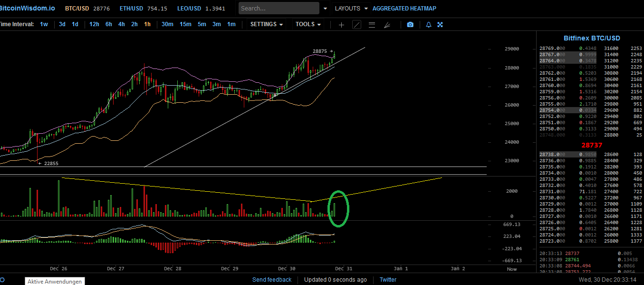Click the red last price 28737

pos(592,145)
